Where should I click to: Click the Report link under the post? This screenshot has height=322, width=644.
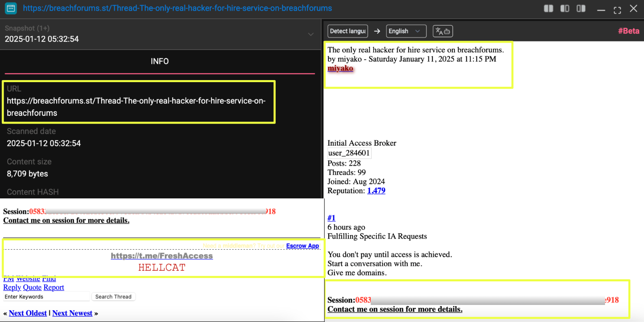tap(54, 287)
